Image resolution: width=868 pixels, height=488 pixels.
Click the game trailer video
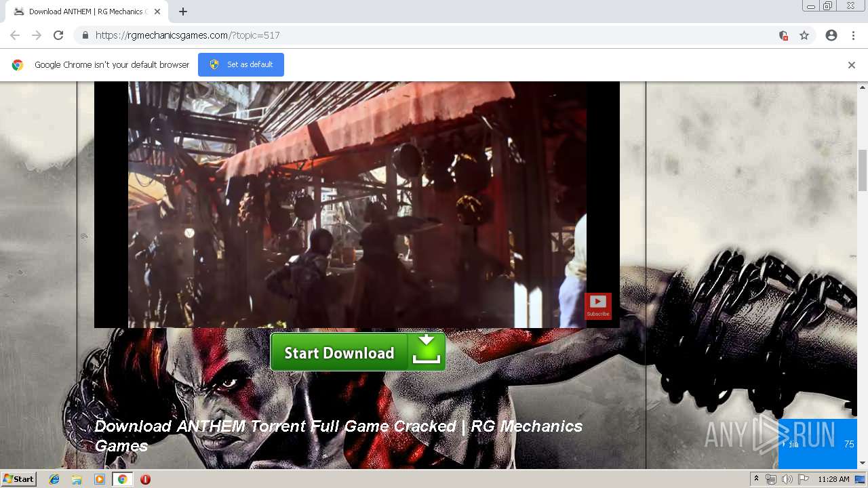357,204
